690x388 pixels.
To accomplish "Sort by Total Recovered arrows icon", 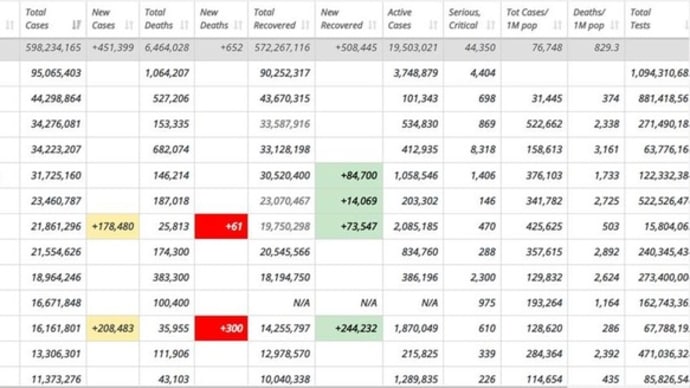I will [305, 25].
